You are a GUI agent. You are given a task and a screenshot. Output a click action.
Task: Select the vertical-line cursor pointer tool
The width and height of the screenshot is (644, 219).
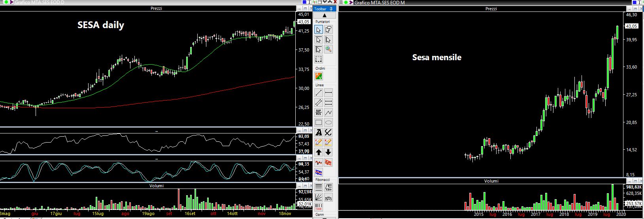coord(328,40)
